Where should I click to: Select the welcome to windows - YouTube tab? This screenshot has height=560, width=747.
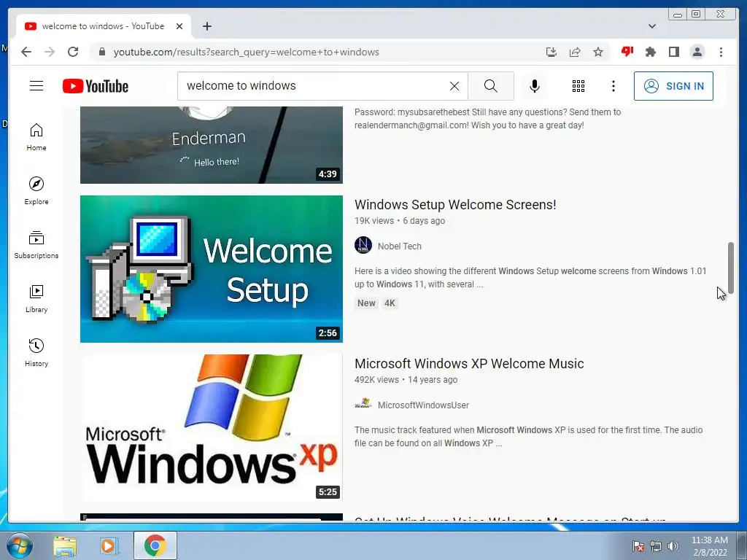(104, 26)
